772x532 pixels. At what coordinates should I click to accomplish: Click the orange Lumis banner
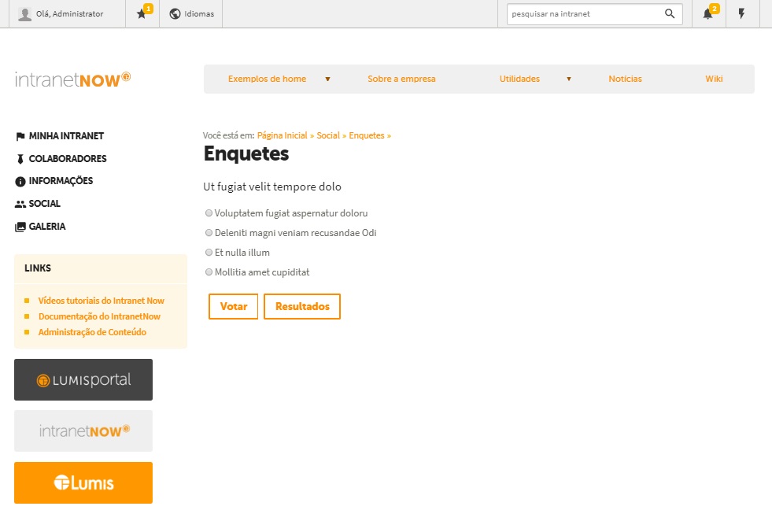coord(83,482)
